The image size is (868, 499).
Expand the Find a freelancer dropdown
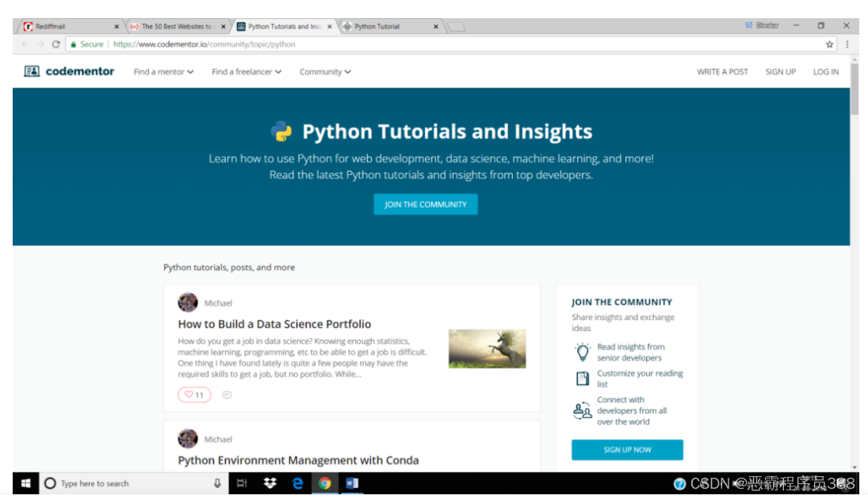(x=247, y=71)
